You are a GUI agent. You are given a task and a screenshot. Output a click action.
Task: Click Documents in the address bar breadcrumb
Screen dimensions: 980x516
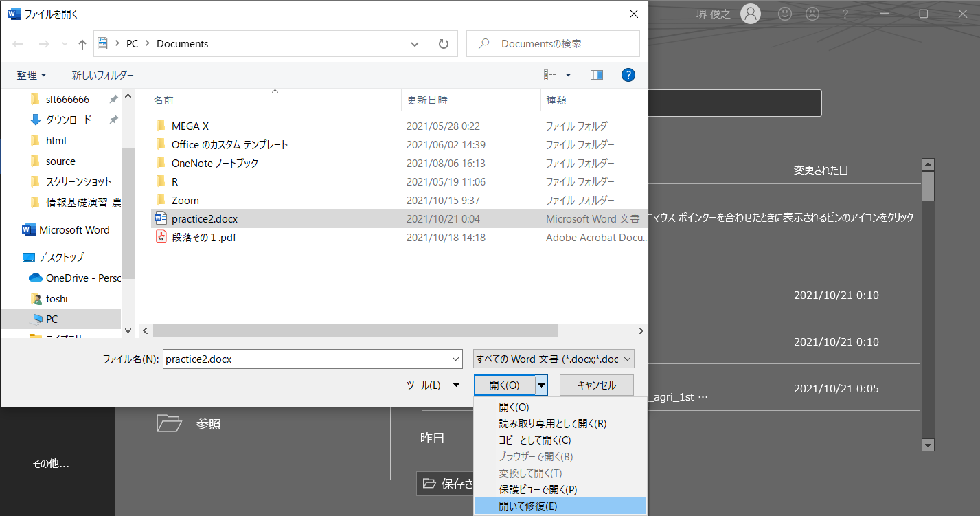tap(183, 44)
